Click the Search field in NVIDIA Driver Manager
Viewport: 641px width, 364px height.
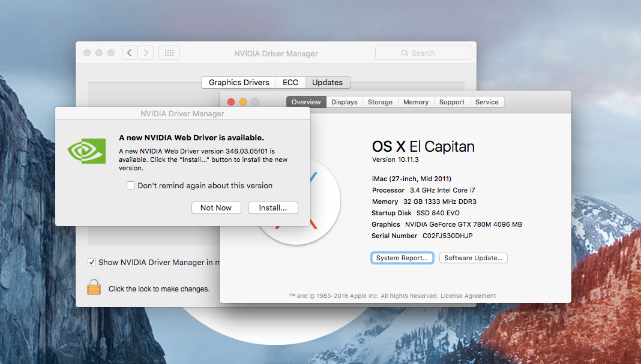point(424,53)
